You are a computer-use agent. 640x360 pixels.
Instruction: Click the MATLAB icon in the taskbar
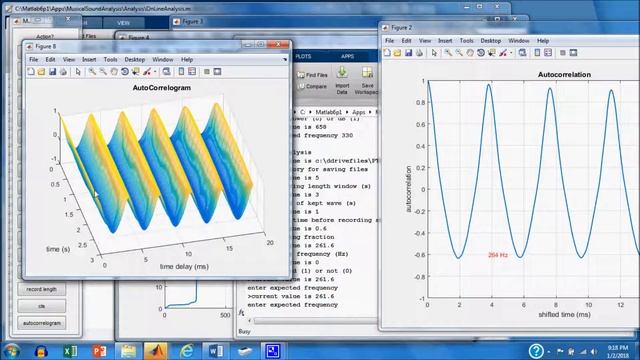point(156,351)
